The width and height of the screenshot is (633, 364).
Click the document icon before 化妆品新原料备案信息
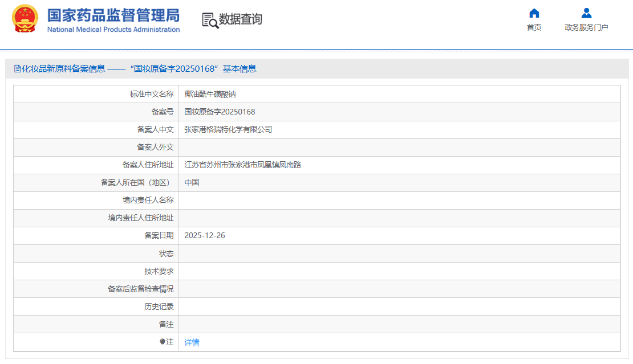[x=17, y=68]
